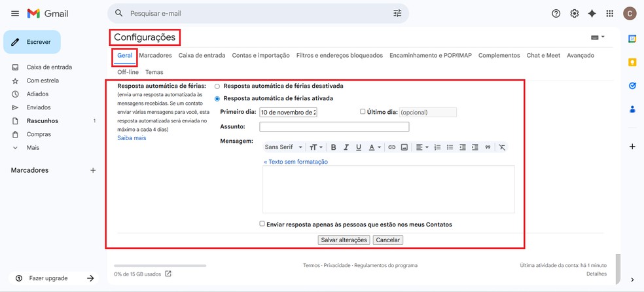The width and height of the screenshot is (644, 292).
Task: Open Contas e importação tab
Action: click(260, 56)
